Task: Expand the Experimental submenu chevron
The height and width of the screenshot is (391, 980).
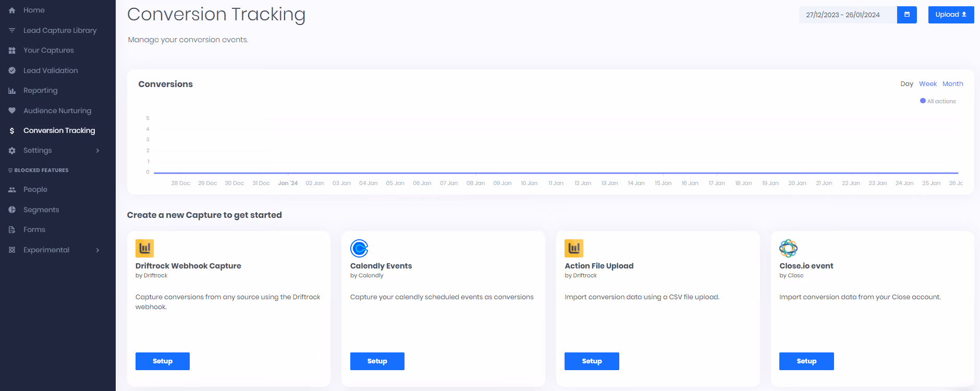Action: pos(97,250)
